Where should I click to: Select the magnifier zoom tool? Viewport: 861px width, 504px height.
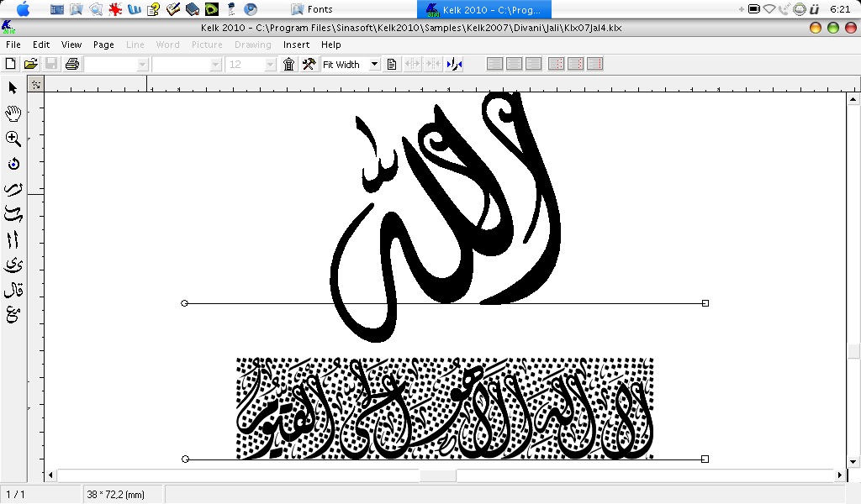[x=13, y=139]
